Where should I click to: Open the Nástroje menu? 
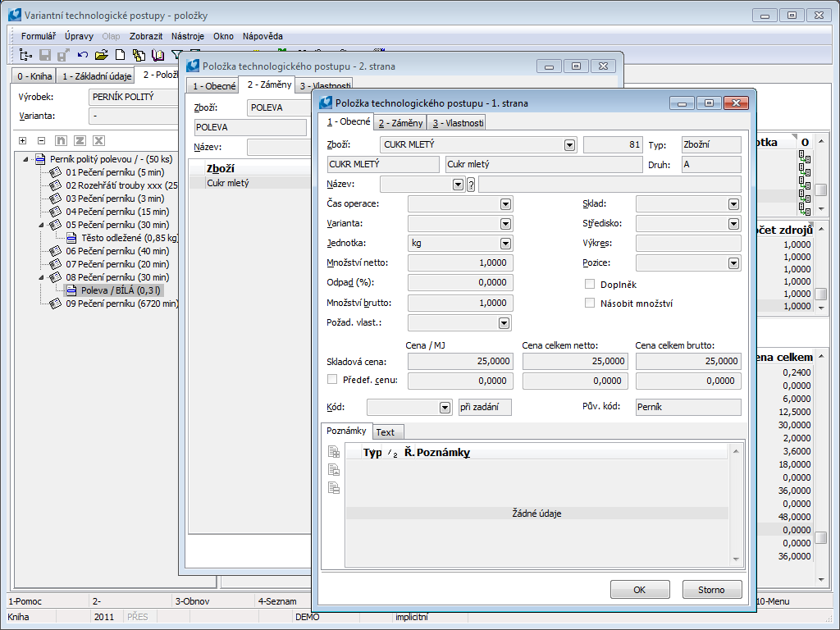[188, 36]
